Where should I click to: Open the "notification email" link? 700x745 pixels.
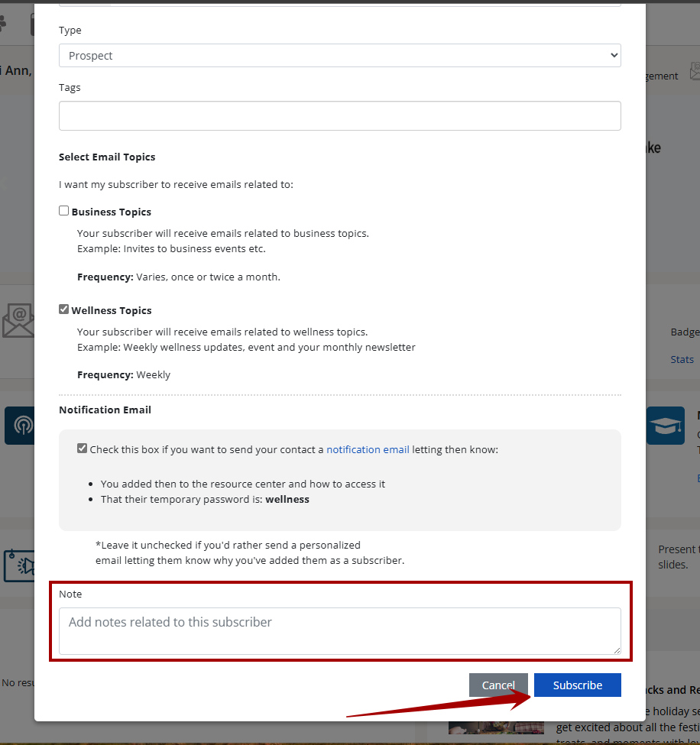pyautogui.click(x=368, y=449)
